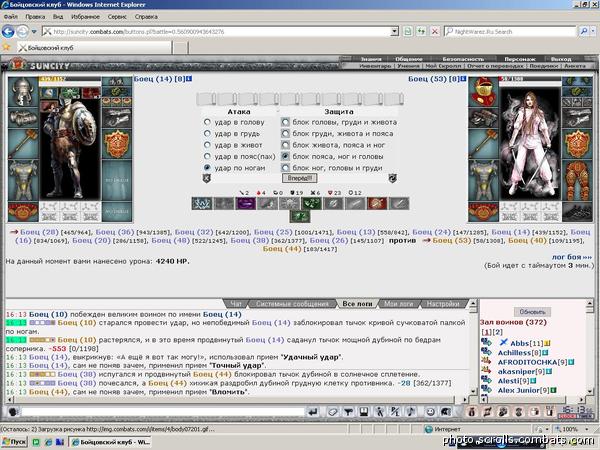Screen dimensions: 600x450
Task: Click in the NightWarez.Ru Search box
Action: 510,31
